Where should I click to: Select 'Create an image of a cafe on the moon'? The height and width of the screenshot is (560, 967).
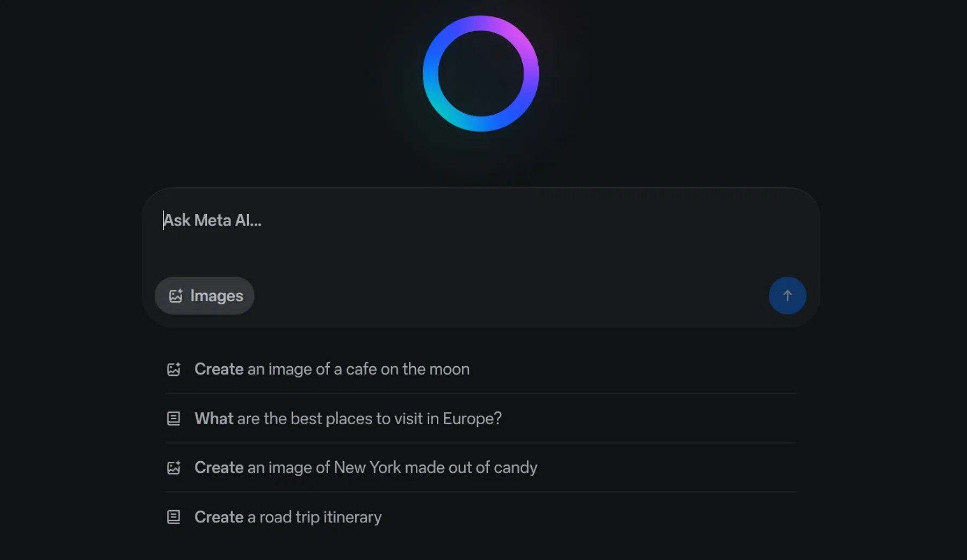(332, 369)
